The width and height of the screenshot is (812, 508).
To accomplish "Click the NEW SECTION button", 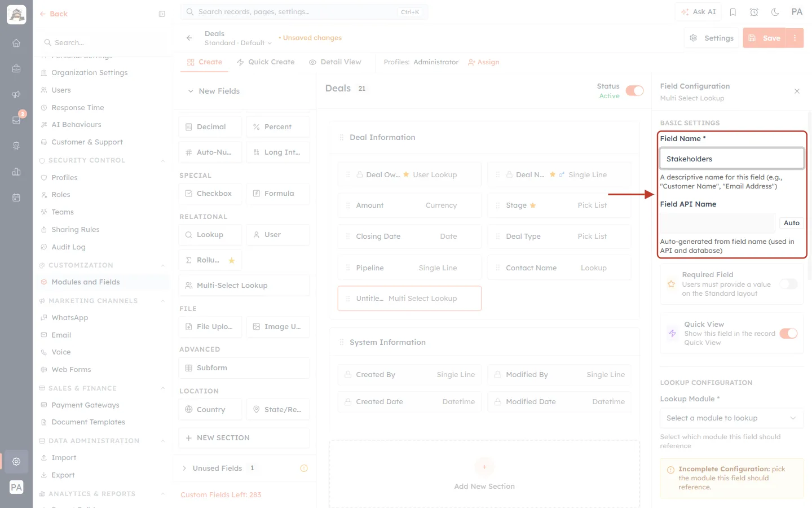I will pyautogui.click(x=244, y=438).
